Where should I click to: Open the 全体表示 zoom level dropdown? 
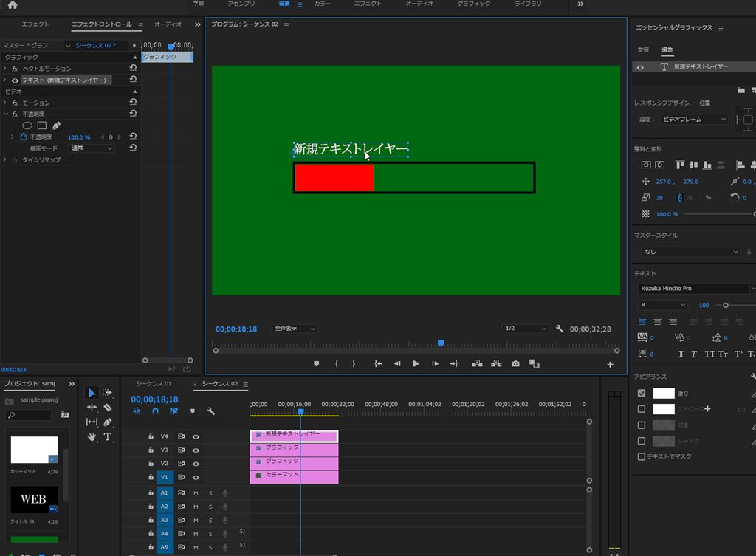click(295, 329)
